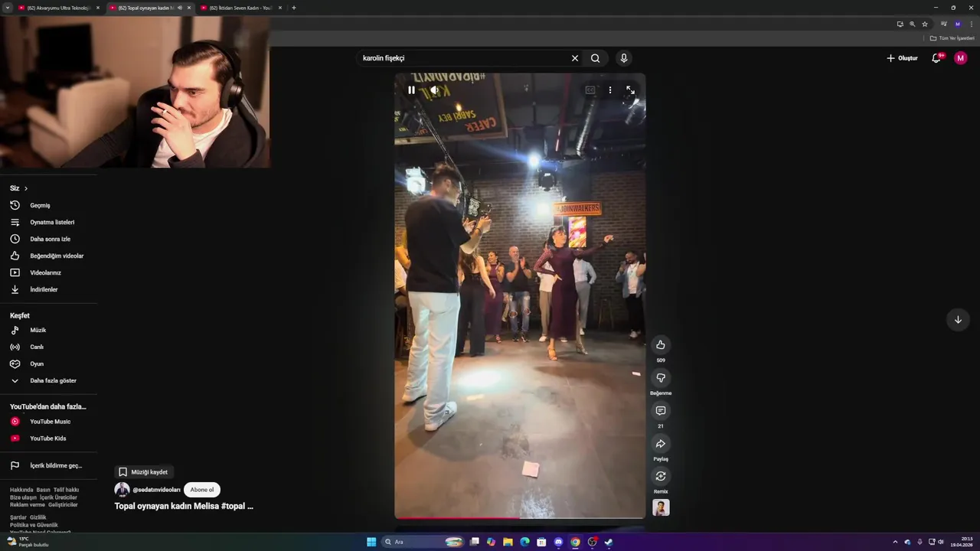Viewport: 980px width, 551px height.
Task: Open Microsoft Edge from taskbar
Action: click(524, 542)
